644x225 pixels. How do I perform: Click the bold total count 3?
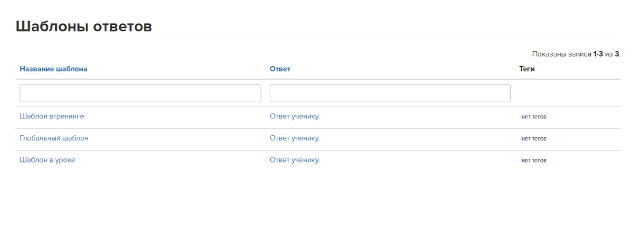click(617, 54)
